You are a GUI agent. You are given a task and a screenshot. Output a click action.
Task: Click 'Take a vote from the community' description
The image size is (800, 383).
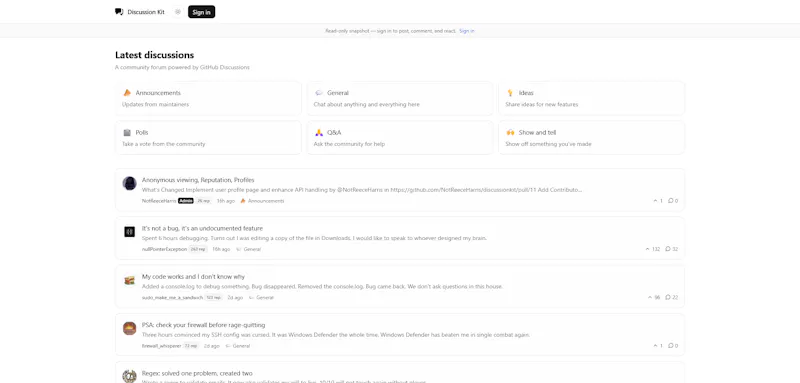(x=164, y=144)
